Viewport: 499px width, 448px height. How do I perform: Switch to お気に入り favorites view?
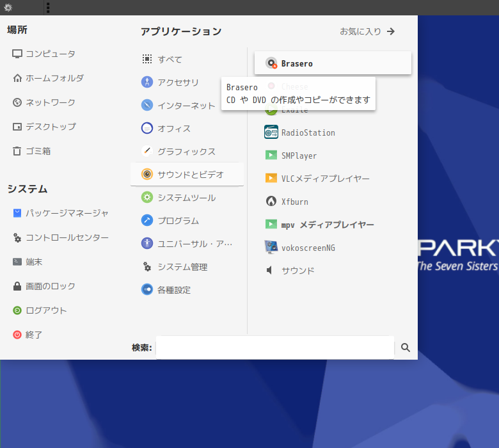tap(367, 31)
